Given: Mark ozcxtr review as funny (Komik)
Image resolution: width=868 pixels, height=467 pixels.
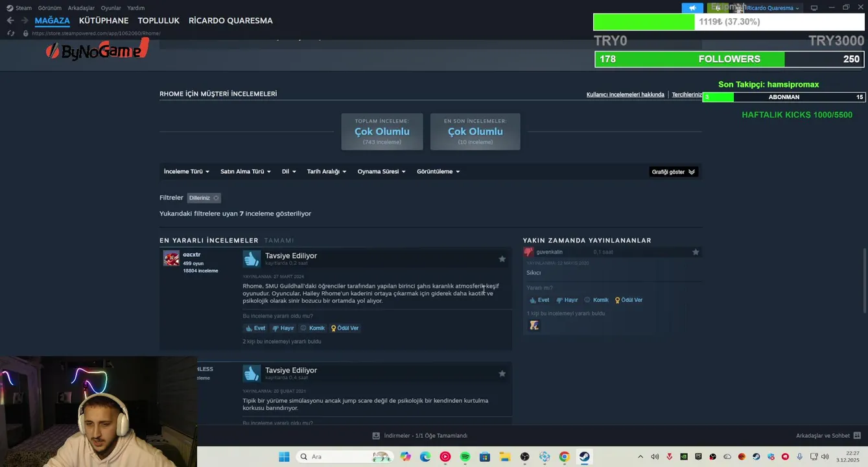Looking at the screenshot, I should click(x=312, y=328).
